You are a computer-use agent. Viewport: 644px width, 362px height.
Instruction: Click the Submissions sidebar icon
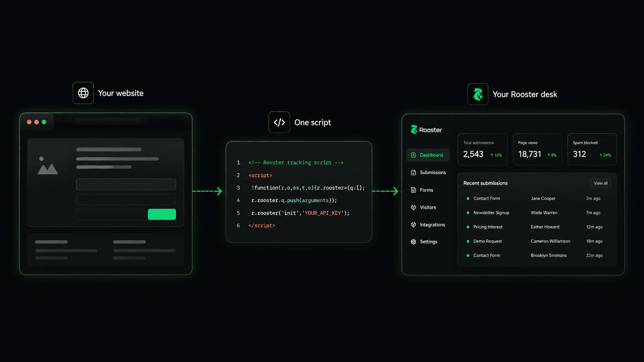pos(413,172)
